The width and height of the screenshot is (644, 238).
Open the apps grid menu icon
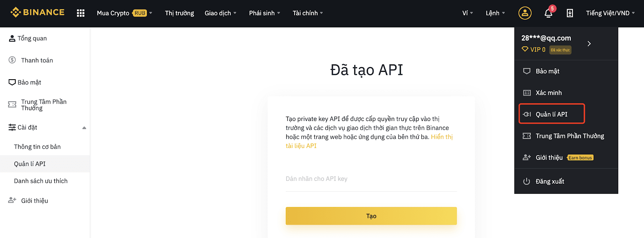(80, 13)
